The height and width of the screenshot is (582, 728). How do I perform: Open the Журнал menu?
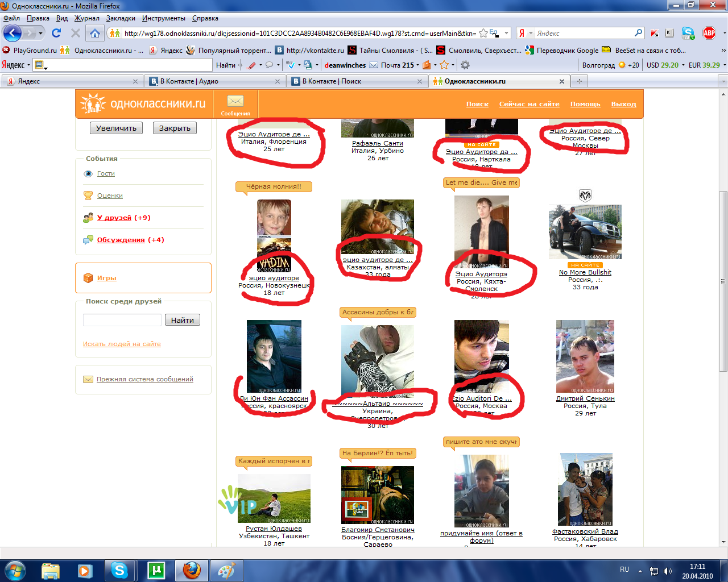pos(87,18)
